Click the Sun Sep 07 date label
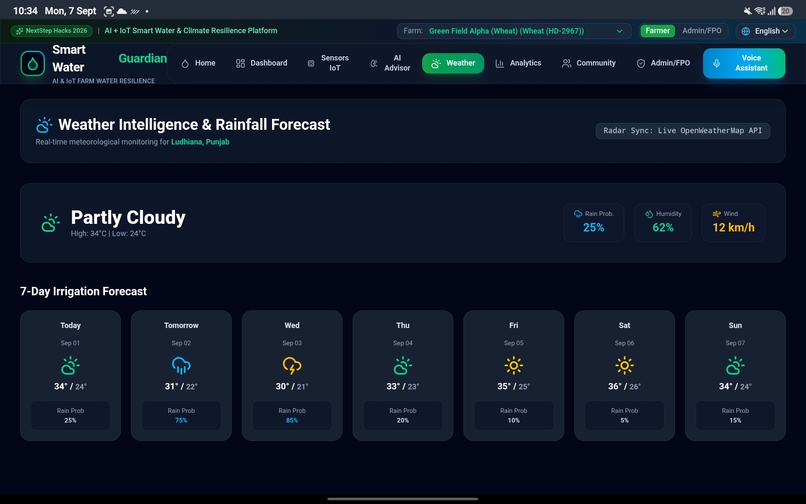 735,343
